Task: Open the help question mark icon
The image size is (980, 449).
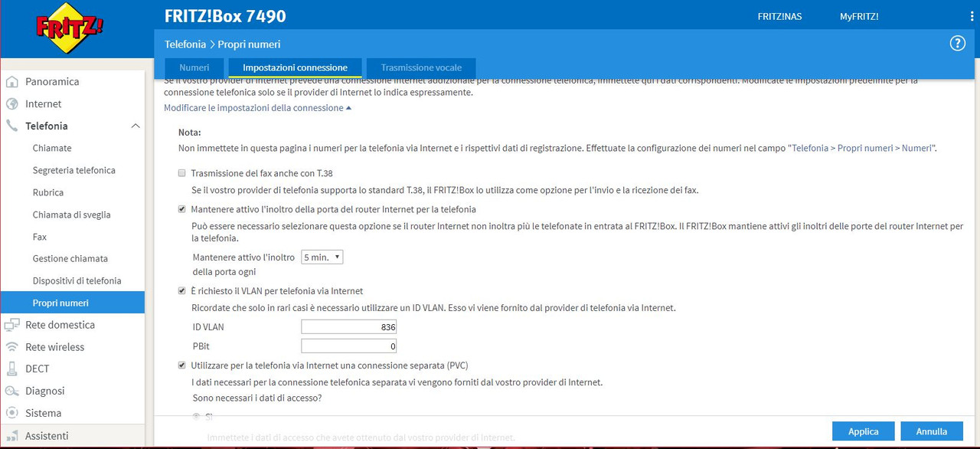Action: click(957, 44)
